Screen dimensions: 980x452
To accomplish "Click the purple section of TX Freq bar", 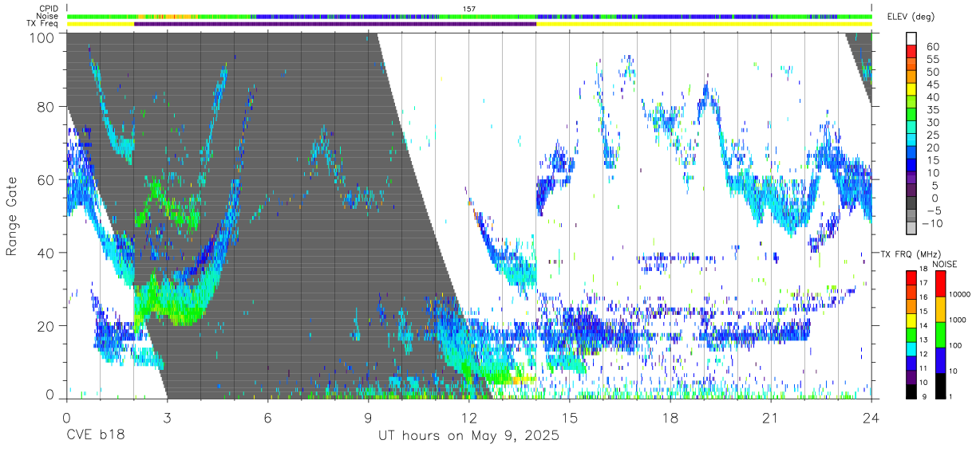I will pos(335,24).
